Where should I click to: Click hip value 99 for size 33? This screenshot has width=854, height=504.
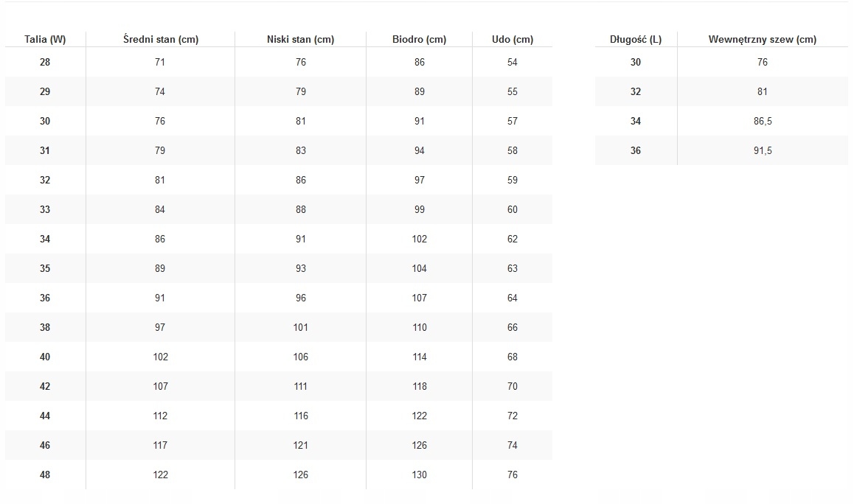click(x=420, y=210)
